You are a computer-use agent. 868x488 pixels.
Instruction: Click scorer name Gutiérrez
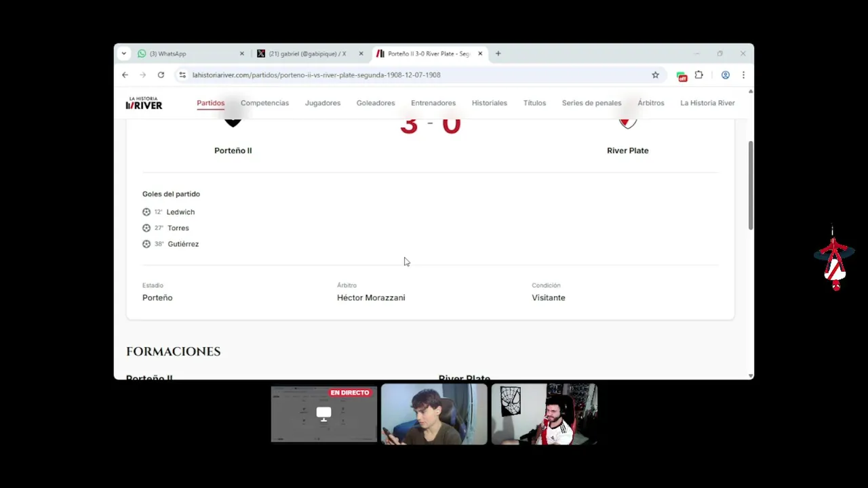pyautogui.click(x=183, y=244)
